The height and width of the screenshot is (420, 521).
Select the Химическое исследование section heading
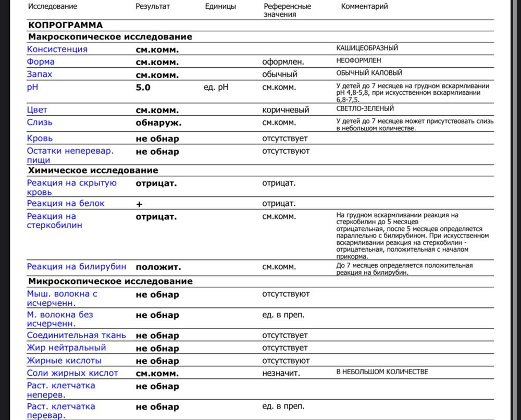tap(93, 170)
